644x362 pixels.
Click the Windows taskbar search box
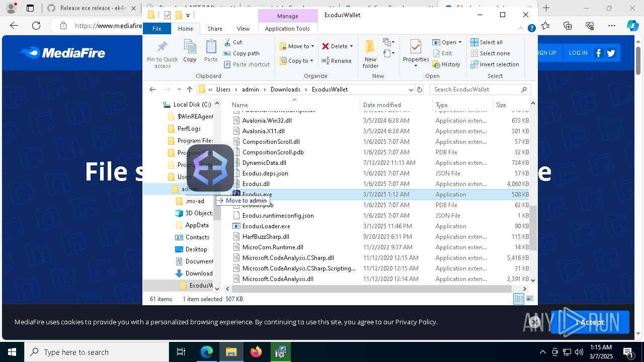click(97, 352)
